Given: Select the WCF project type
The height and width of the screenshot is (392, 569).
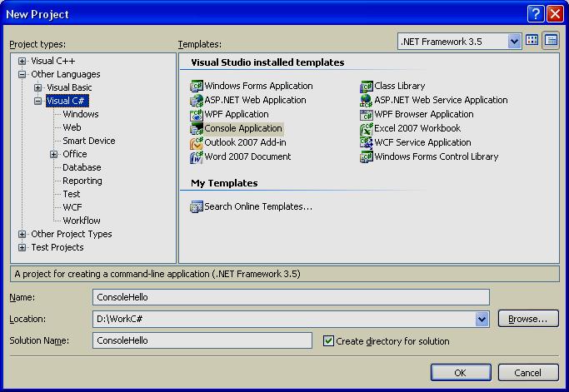Looking at the screenshot, I should tap(72, 207).
